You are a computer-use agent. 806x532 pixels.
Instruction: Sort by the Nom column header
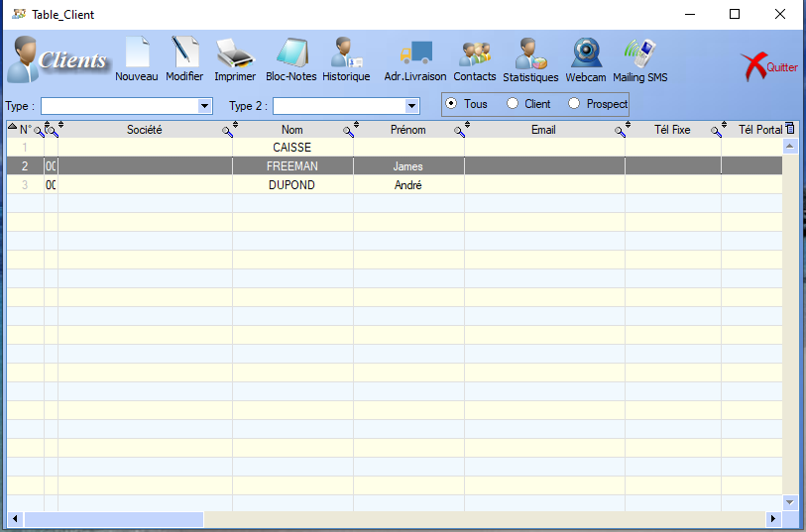coord(291,130)
